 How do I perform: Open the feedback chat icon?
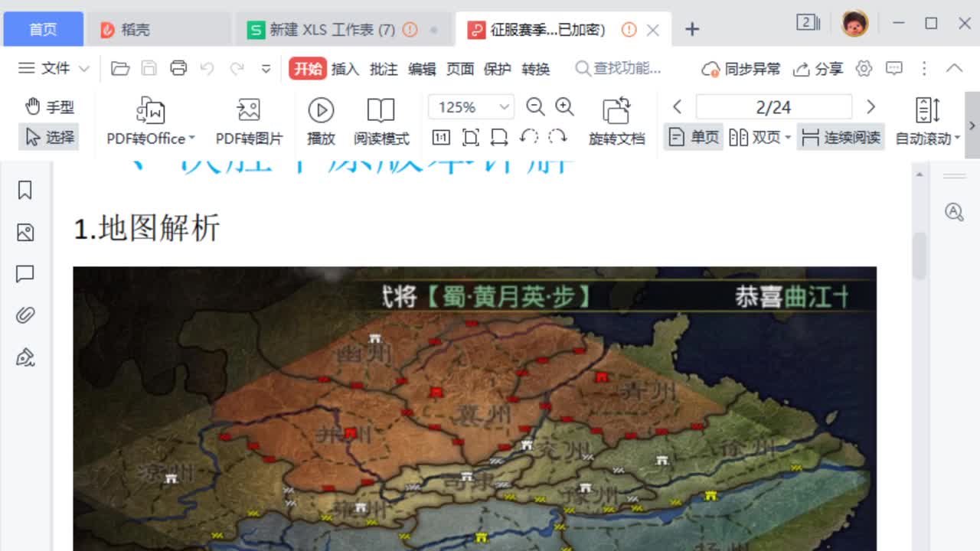(x=894, y=68)
